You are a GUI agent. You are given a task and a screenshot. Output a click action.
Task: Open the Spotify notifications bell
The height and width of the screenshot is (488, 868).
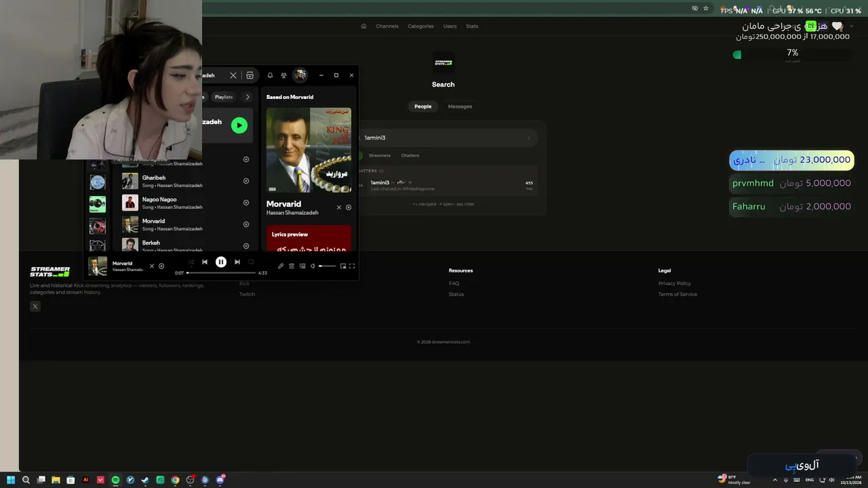click(270, 75)
